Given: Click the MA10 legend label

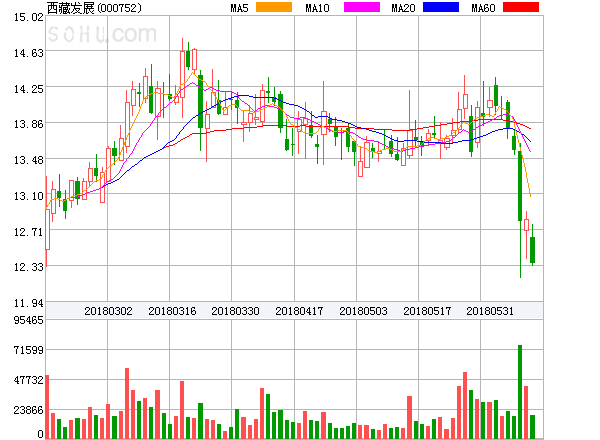Looking at the screenshot, I should tap(317, 8).
